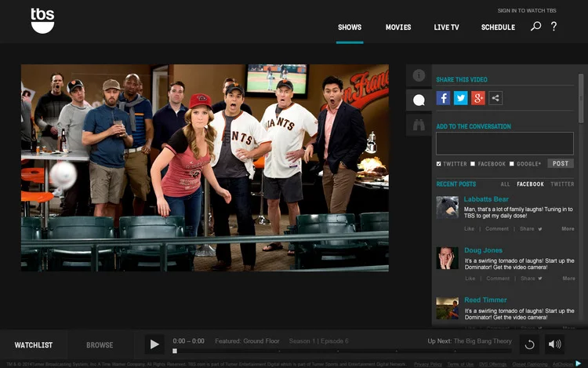Screen dimensions: 588x368
Task: Select the chat bubble conversation icon
Action: (x=419, y=100)
